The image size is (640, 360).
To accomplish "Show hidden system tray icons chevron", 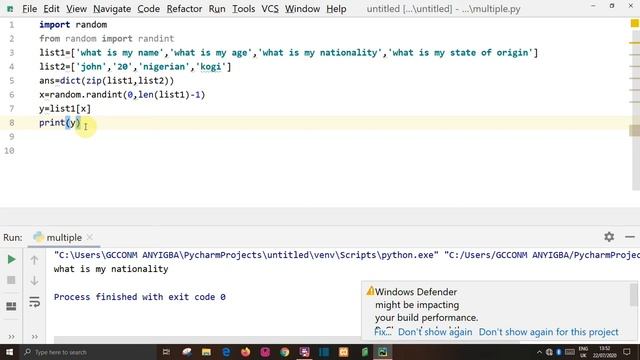I will tap(539, 352).
